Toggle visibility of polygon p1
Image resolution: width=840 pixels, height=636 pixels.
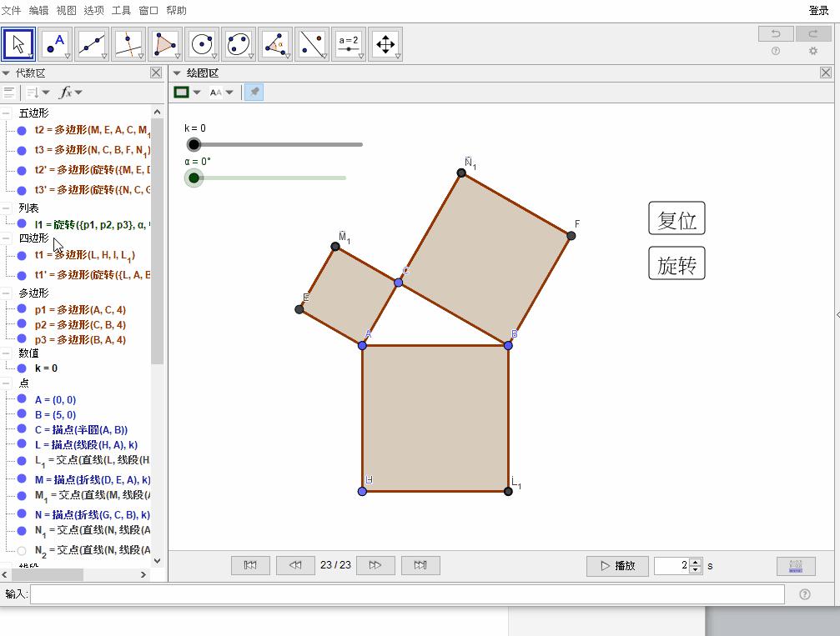pyautogui.click(x=22, y=309)
